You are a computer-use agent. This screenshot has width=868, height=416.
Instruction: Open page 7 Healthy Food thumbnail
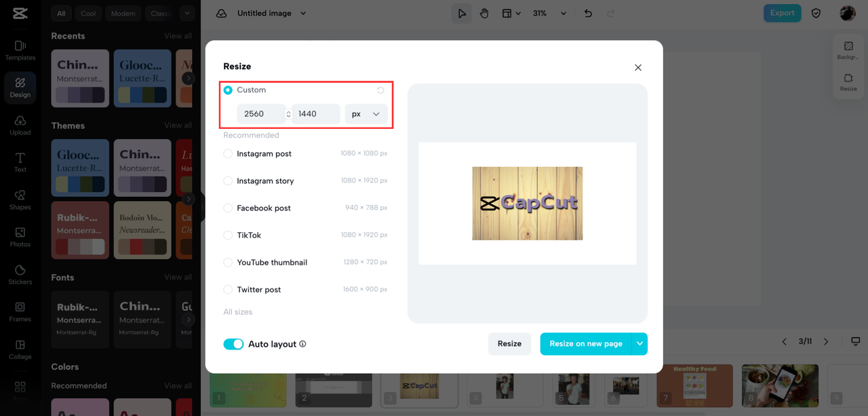tap(695, 385)
